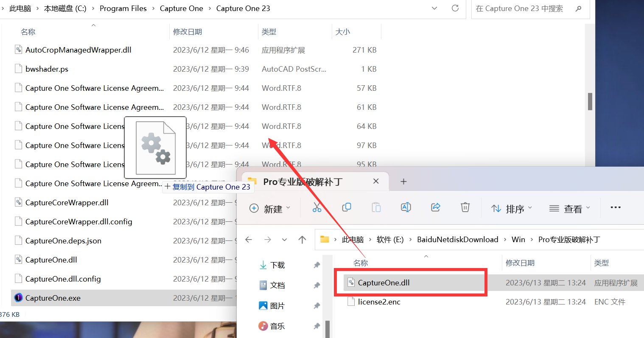The image size is (644, 338).
Task: Click the Share icon in toolbar
Action: tap(435, 207)
